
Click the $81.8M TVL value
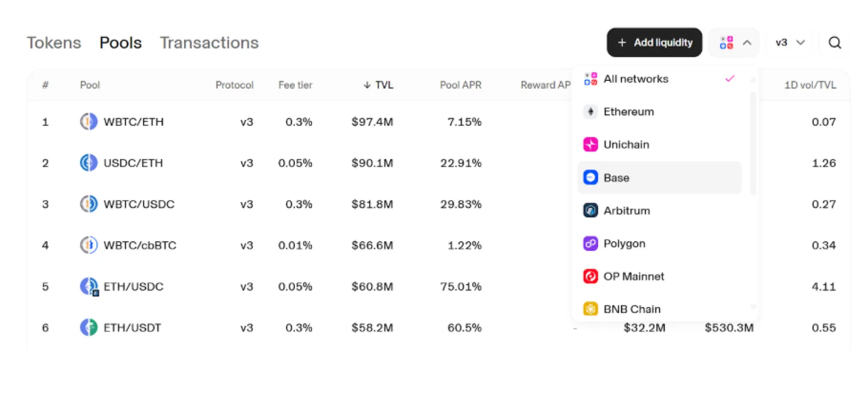tap(372, 204)
